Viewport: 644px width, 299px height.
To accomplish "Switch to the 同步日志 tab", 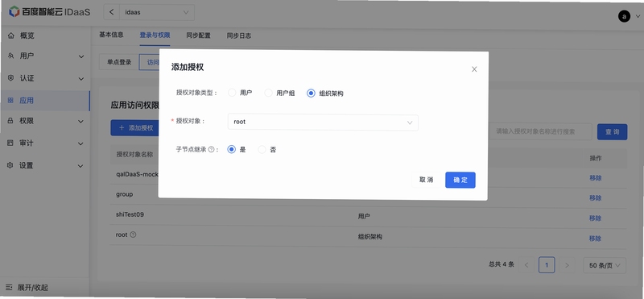I will (x=238, y=35).
